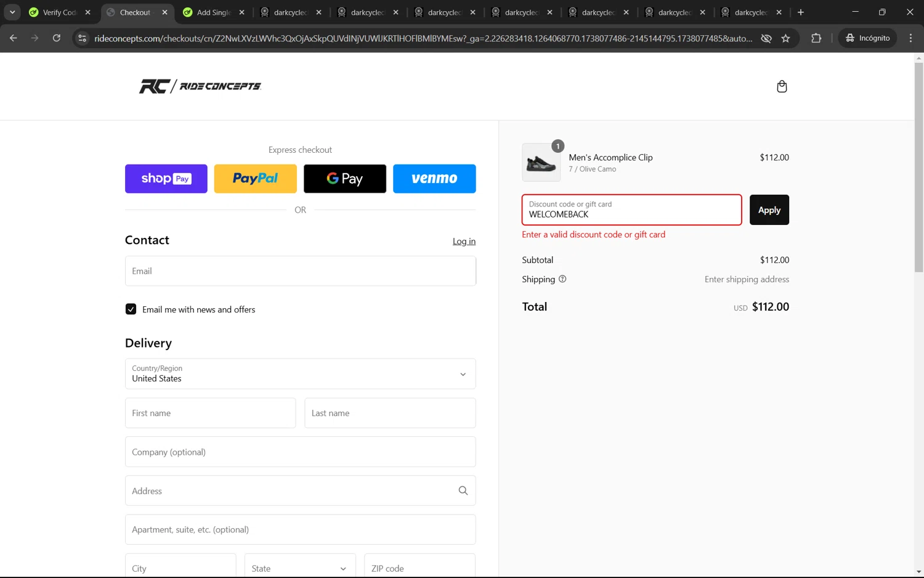View site information icon in address bar
This screenshot has width=924, height=578.
point(82,38)
